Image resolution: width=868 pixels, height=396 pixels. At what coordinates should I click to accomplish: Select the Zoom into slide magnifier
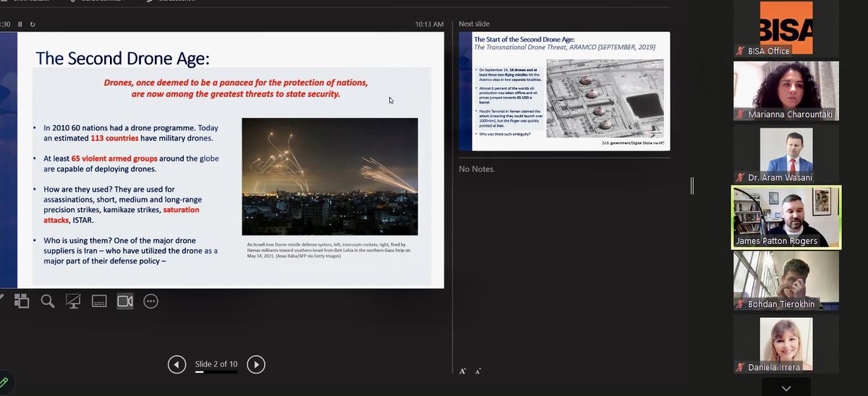(x=48, y=301)
